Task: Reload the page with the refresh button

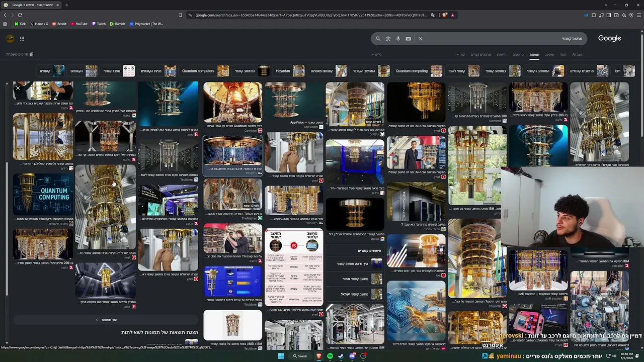Action: pyautogui.click(x=20, y=15)
